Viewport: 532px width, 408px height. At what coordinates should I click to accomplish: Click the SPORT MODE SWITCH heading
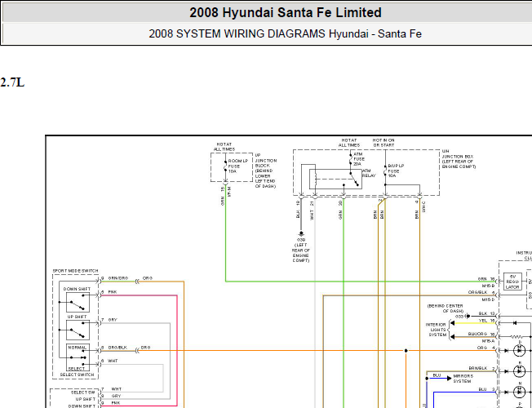click(x=75, y=271)
